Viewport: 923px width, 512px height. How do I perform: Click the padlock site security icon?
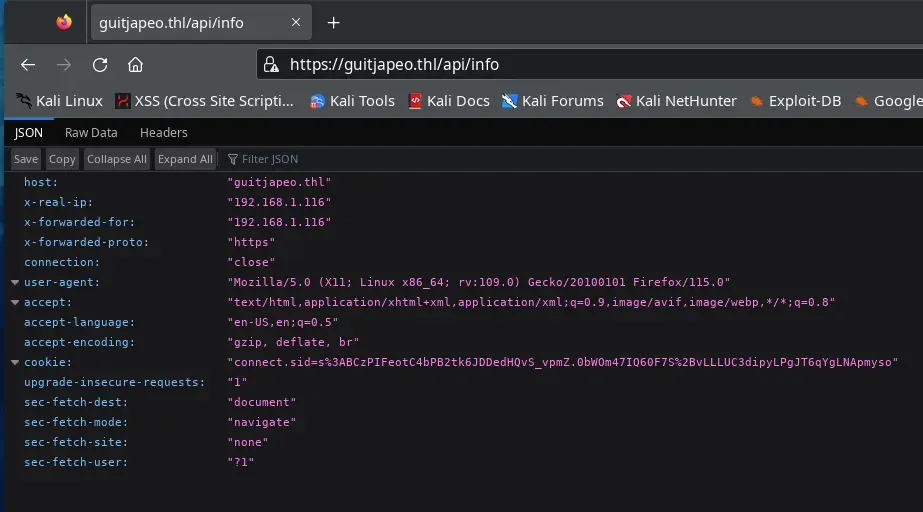click(271, 64)
